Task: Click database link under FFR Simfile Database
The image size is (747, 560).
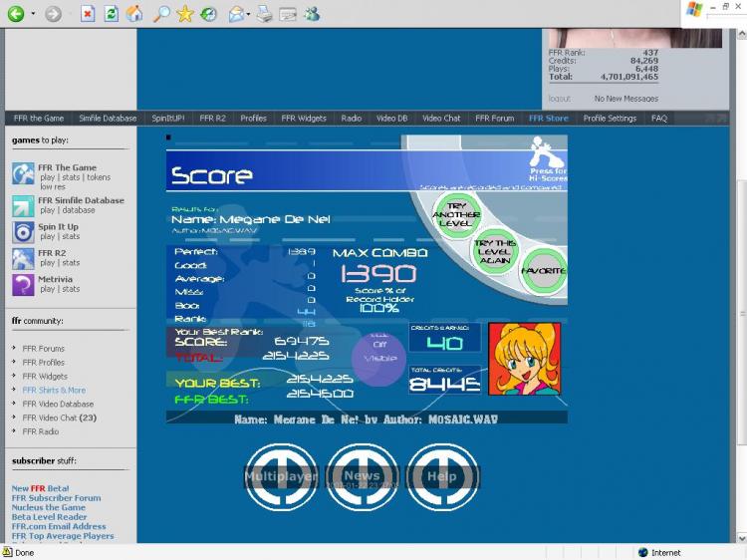Action: [x=78, y=210]
